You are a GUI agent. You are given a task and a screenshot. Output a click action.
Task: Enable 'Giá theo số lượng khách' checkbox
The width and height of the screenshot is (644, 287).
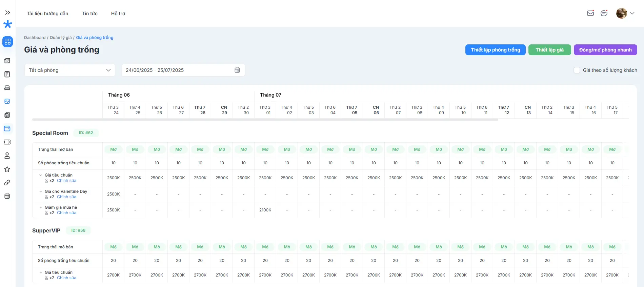577,70
